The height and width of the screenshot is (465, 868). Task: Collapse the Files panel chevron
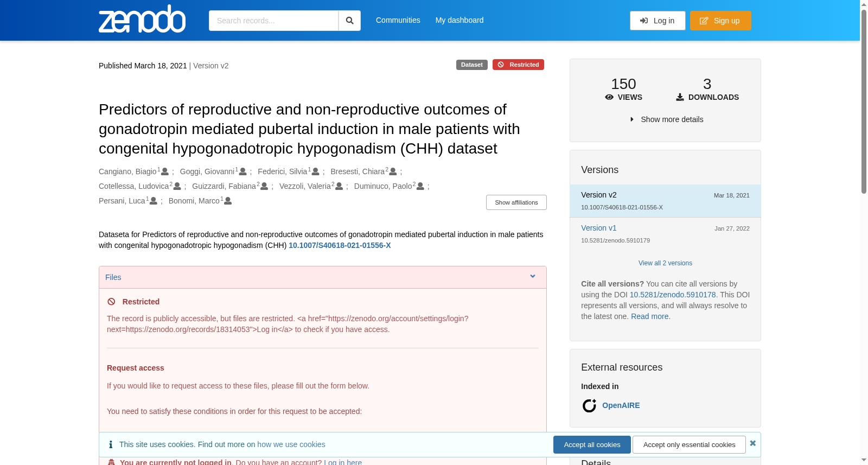[x=533, y=277]
